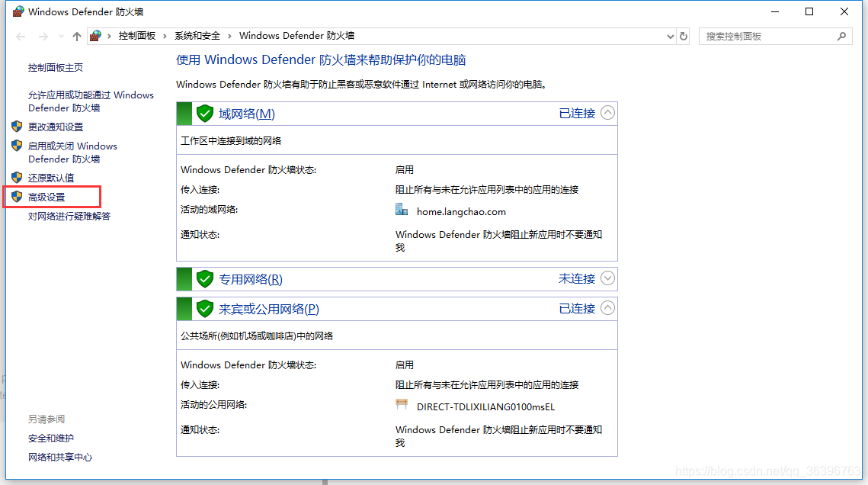The height and width of the screenshot is (485, 868).
Task: Click green shield icon for 域网络
Action: (x=205, y=114)
